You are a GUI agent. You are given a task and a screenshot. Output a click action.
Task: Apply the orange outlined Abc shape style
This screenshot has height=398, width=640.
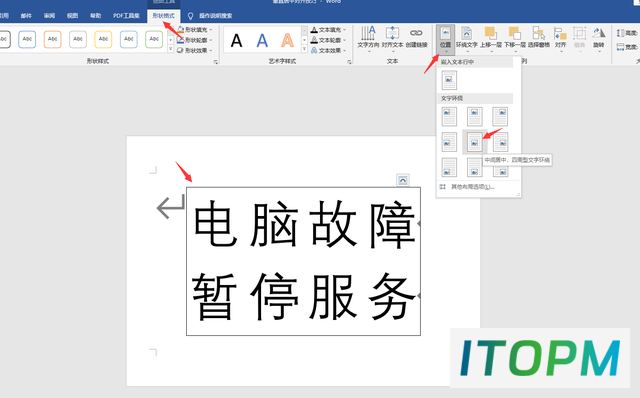53,39
